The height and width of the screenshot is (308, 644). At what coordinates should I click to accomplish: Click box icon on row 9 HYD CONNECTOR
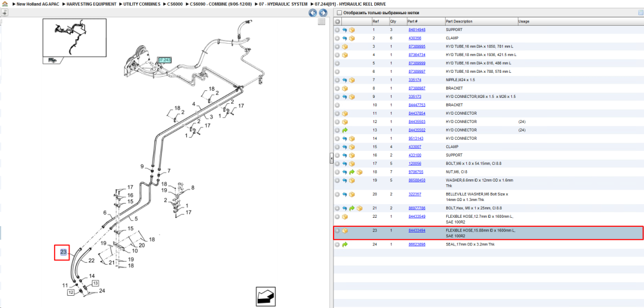[352, 97]
